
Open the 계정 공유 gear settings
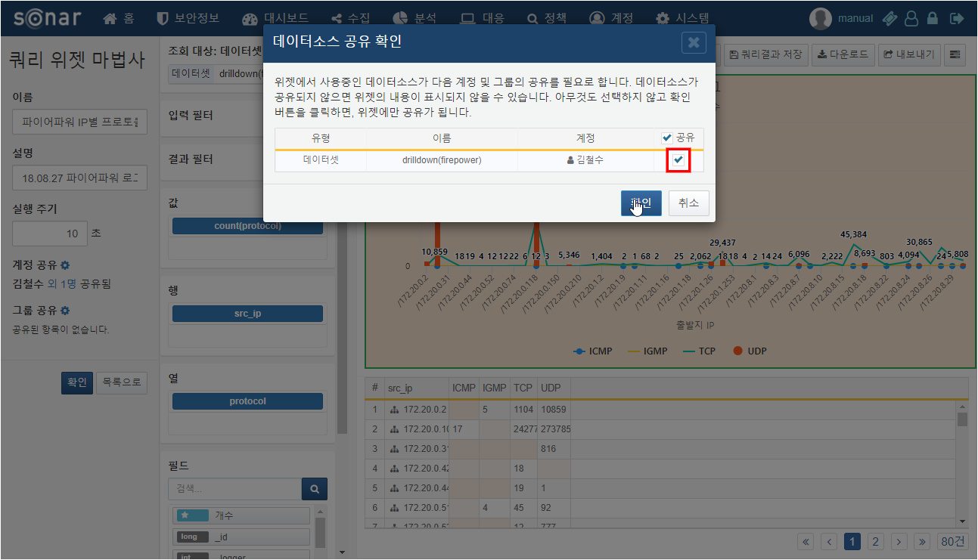(65, 265)
